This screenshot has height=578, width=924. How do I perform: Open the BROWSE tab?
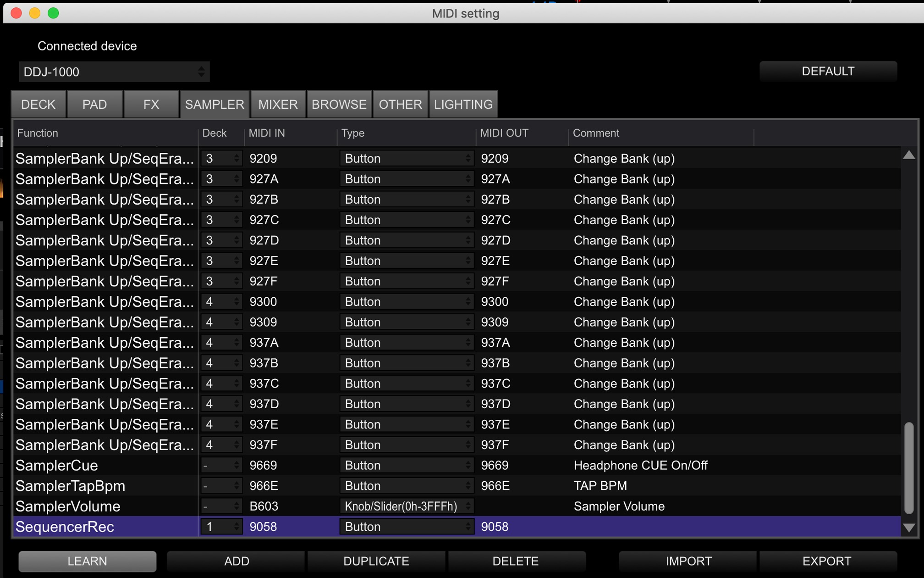pyautogui.click(x=339, y=104)
